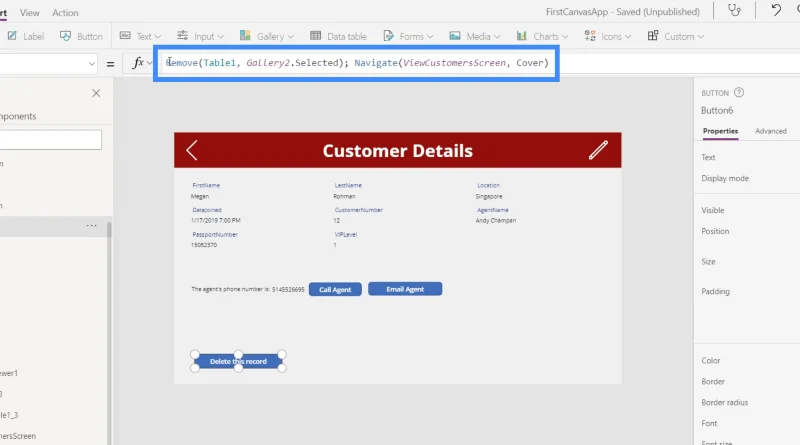Click inside the formula bar text
Screen dimensions: 800x445
click(x=357, y=63)
